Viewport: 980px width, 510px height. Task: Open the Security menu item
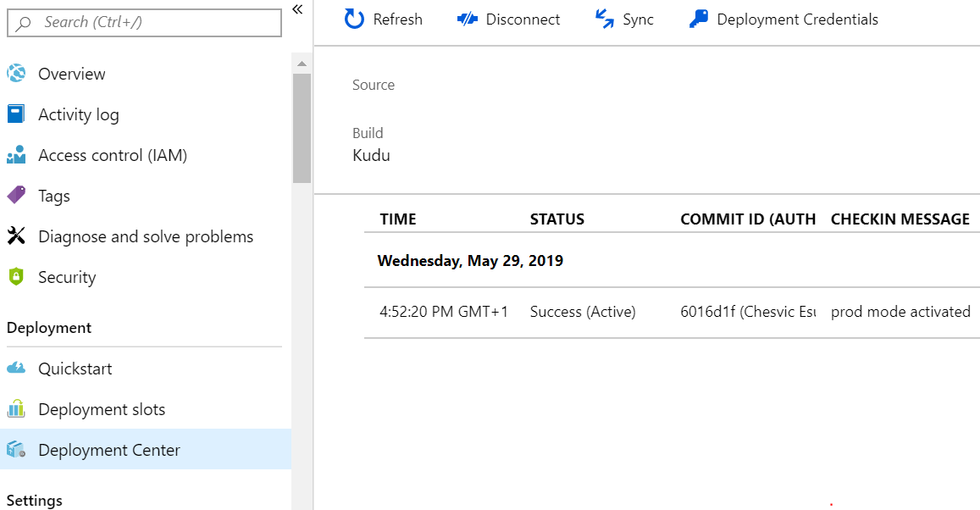[x=146, y=277]
